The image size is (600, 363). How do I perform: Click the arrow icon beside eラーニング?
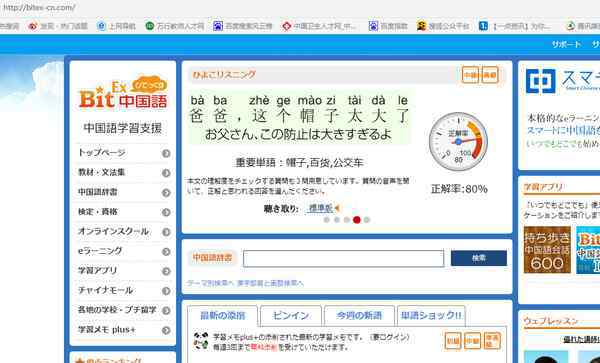click(166, 252)
